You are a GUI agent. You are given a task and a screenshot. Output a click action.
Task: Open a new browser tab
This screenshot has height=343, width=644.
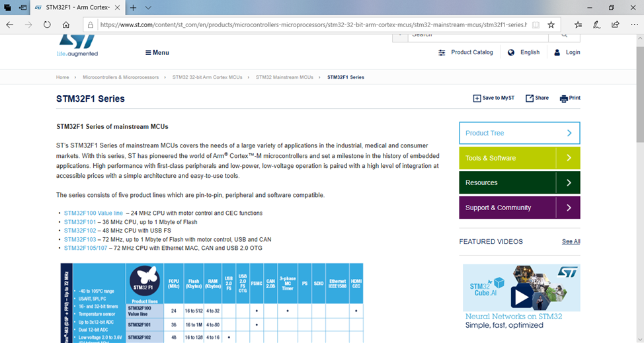point(133,7)
